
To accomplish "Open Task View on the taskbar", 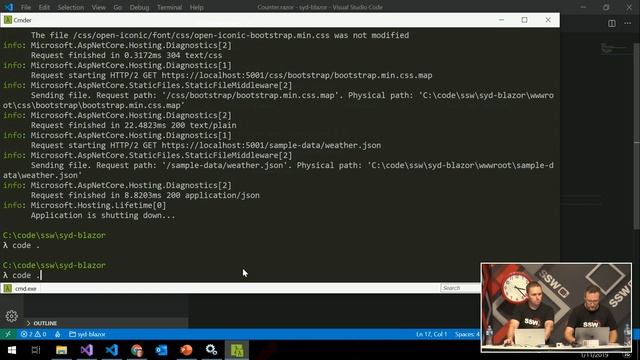I will click(36, 350).
